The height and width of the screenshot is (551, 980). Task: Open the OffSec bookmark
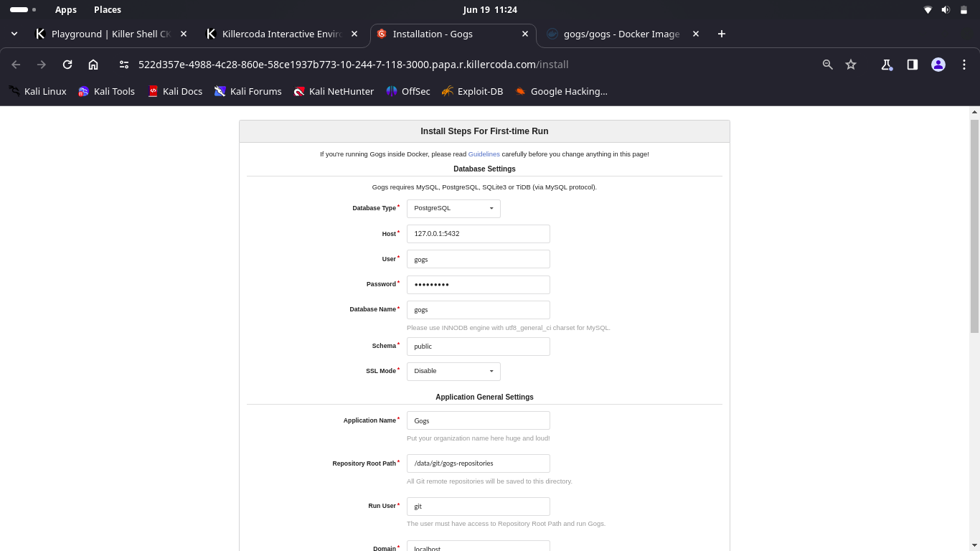[408, 91]
